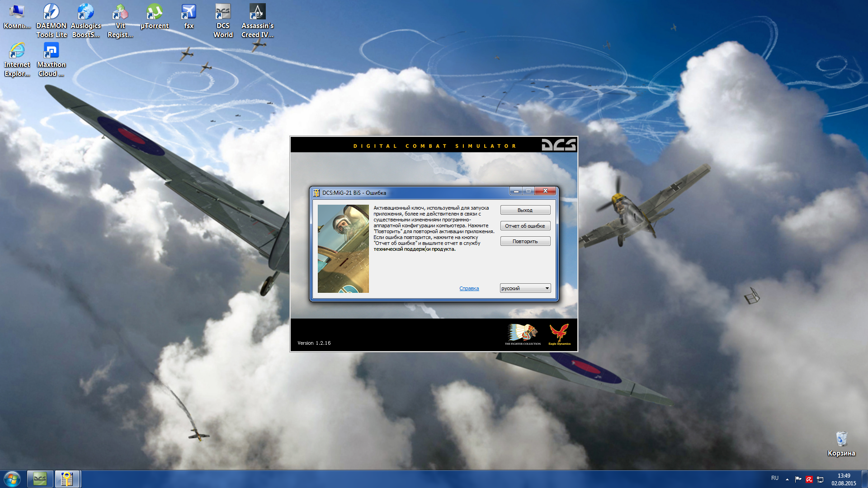This screenshot has height=488, width=868.
Task: Open the fsx desktop shortcut
Action: [x=189, y=17]
